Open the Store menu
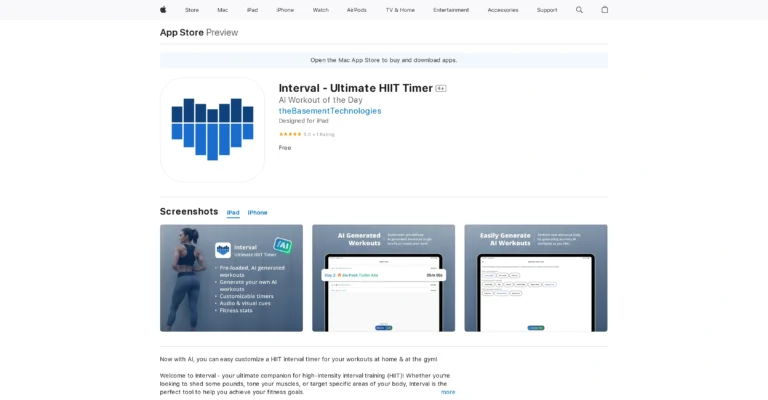Viewport: 768px width, 400px height. click(191, 10)
